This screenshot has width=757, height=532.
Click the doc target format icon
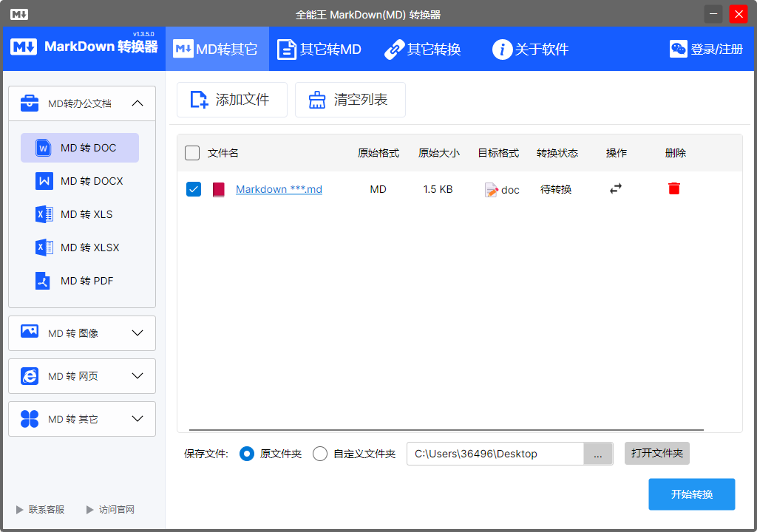click(x=491, y=190)
